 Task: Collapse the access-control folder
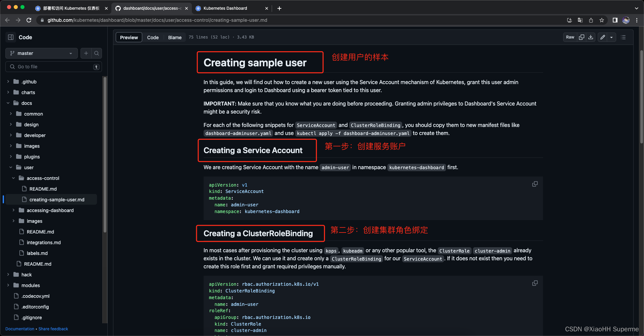tap(13, 178)
